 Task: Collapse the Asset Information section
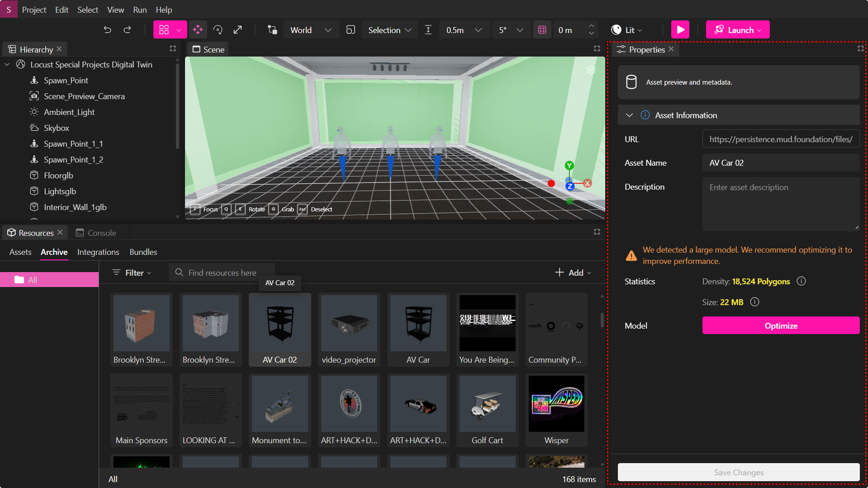[629, 115]
